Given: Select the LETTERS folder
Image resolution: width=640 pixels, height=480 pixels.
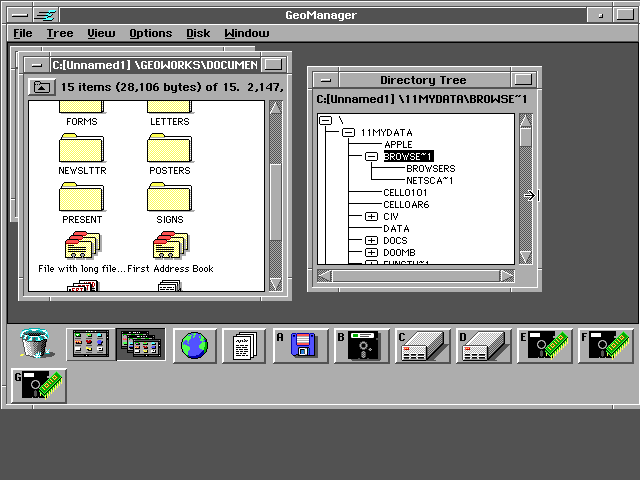Looking at the screenshot, I should [170, 114].
